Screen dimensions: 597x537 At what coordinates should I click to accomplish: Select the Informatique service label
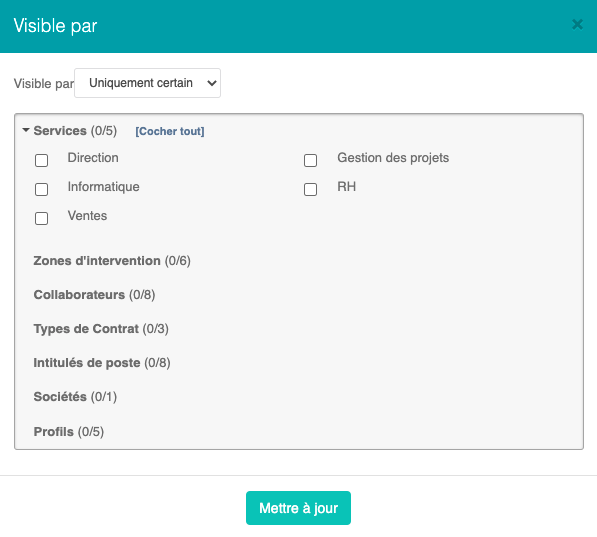point(104,187)
